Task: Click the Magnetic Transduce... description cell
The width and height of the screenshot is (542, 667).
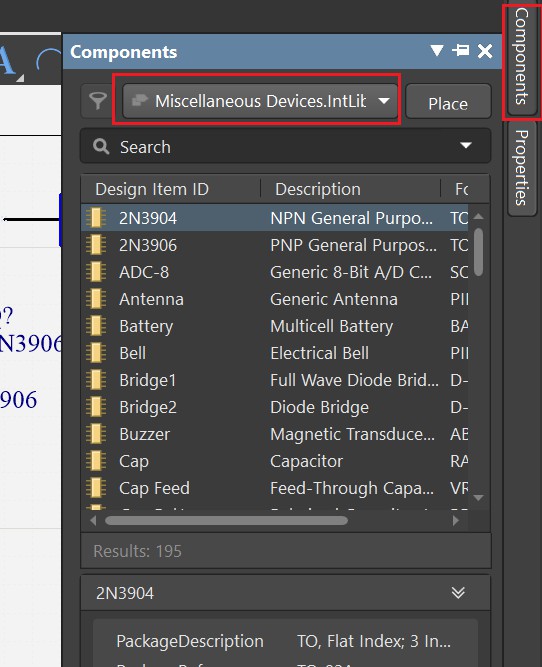Action: coord(352,434)
